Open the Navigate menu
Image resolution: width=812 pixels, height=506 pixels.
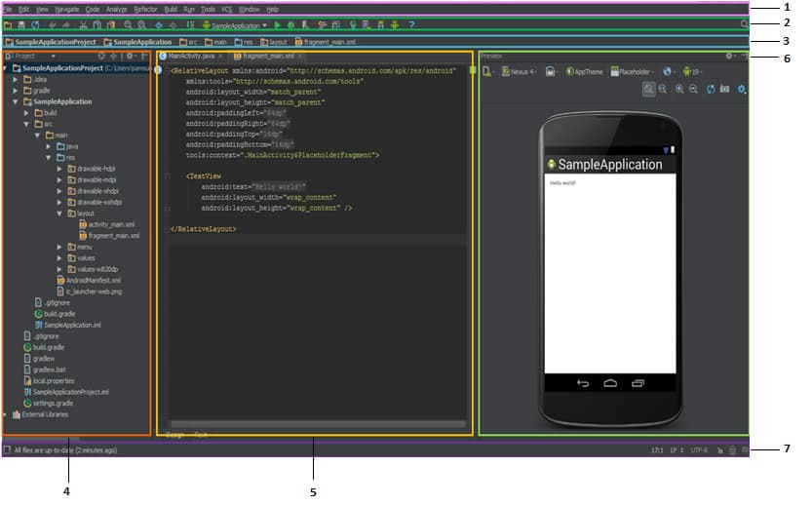coord(67,10)
